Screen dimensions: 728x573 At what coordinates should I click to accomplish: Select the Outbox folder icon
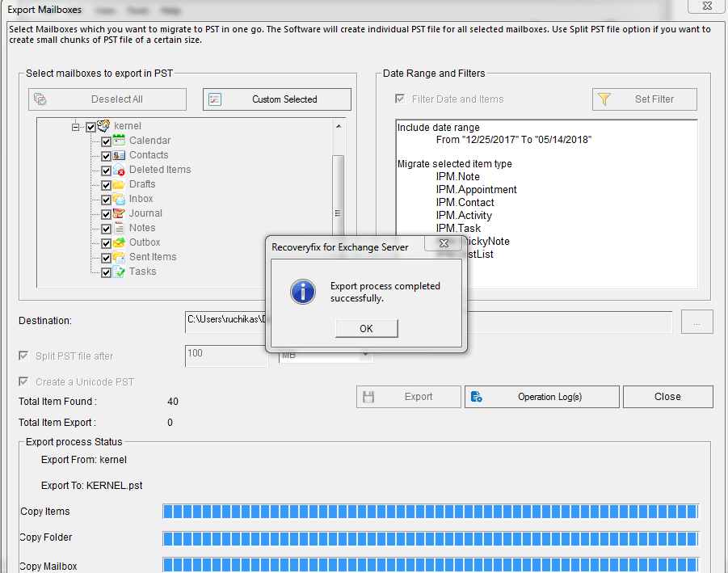(x=119, y=242)
